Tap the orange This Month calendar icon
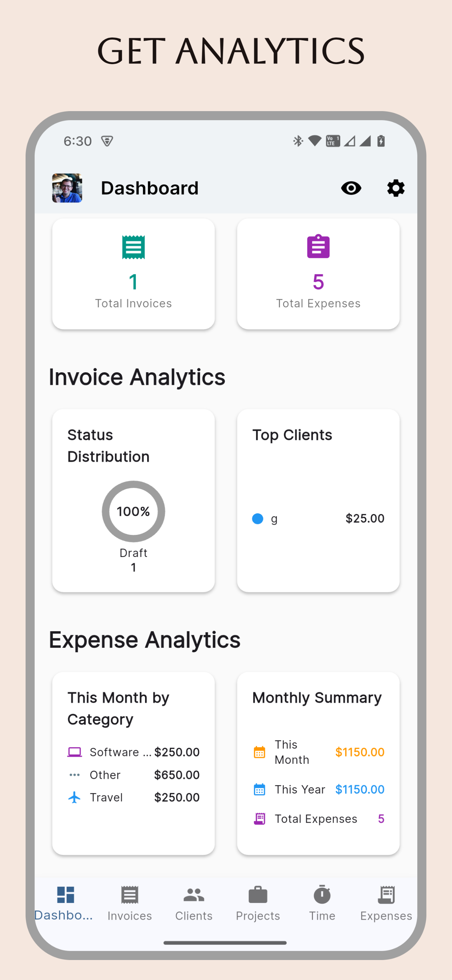Viewport: 452px width, 980px height. click(260, 752)
